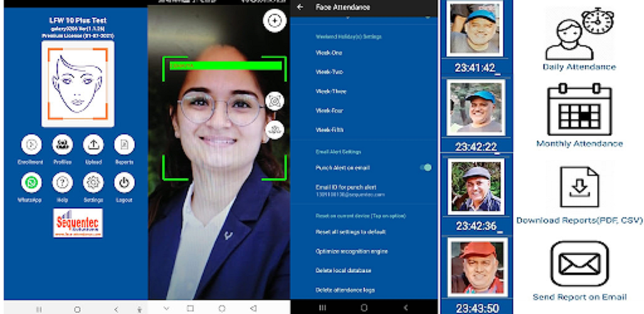644x314 pixels.
Task: Open Monthly Attendance calendar icon
Action: point(579,109)
